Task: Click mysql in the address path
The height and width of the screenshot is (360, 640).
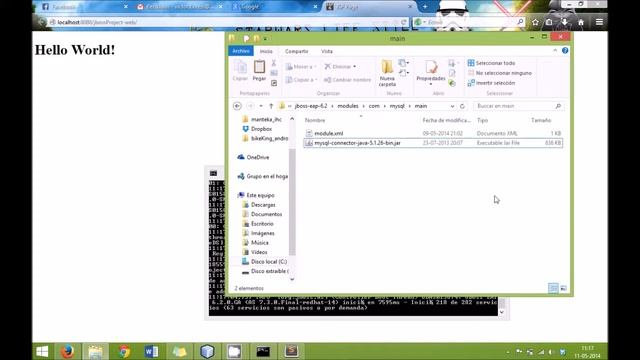Action: [397, 106]
